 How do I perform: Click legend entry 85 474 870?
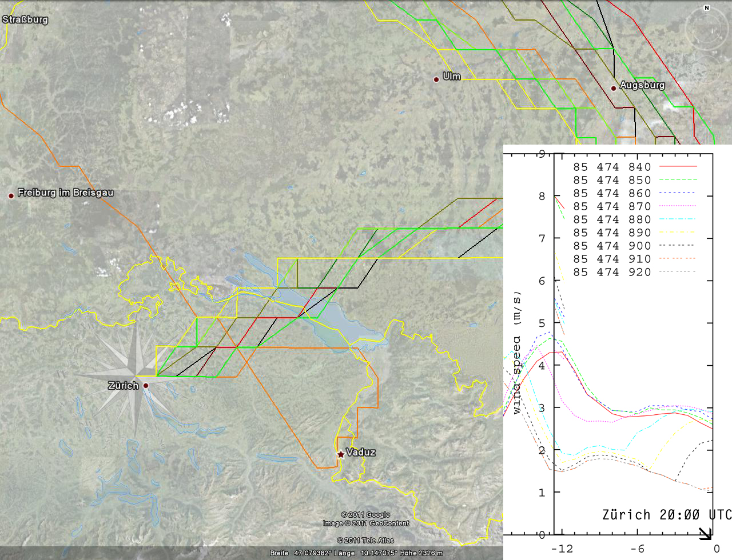(635, 206)
